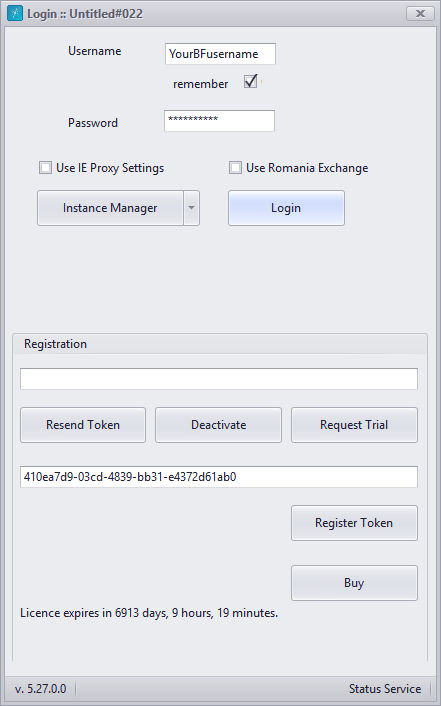
Task: Request a trial licence
Action: click(354, 425)
